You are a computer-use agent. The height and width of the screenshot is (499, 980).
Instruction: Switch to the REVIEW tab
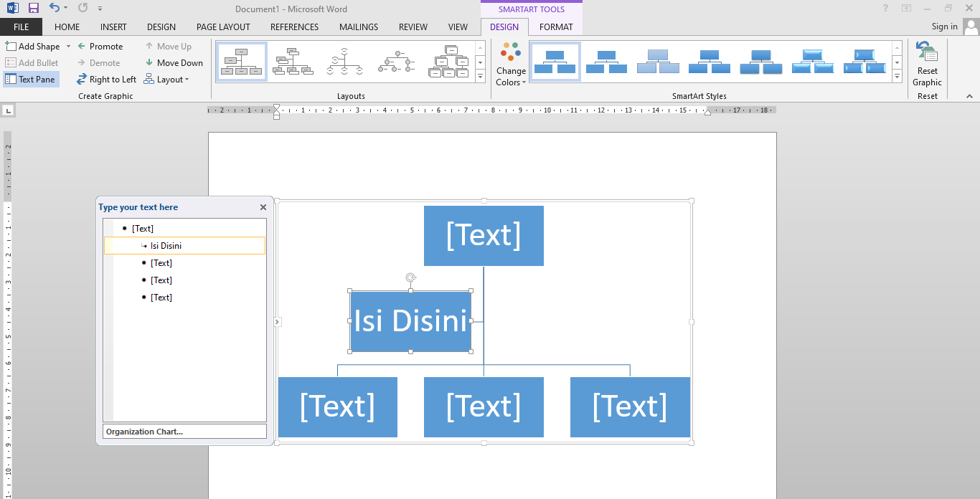pos(413,27)
